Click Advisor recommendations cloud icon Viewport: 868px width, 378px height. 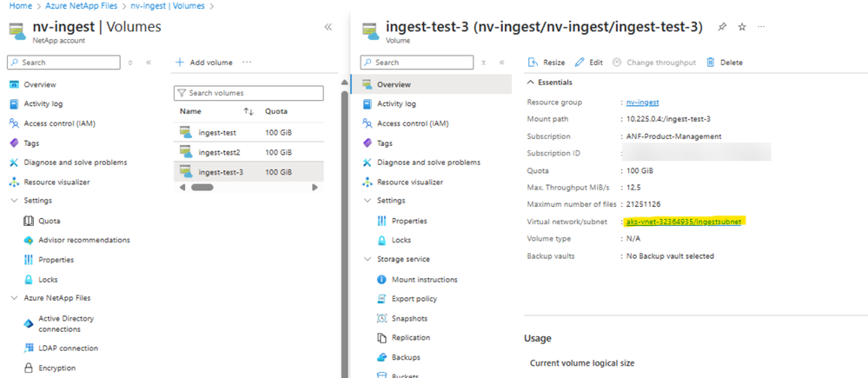29,240
